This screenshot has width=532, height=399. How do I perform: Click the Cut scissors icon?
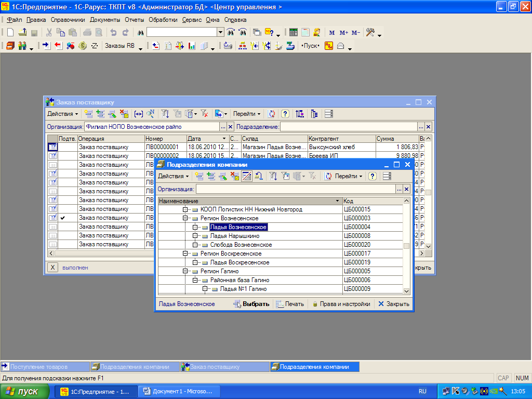[49, 33]
